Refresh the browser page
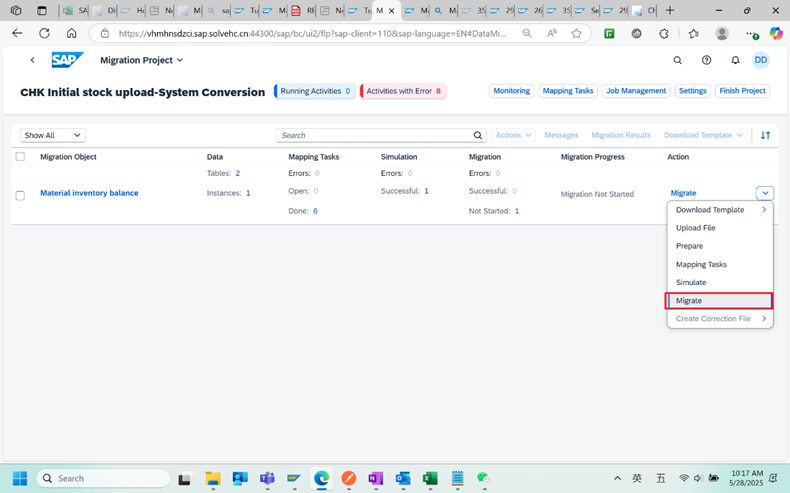The height and width of the screenshot is (493, 790). (x=44, y=33)
